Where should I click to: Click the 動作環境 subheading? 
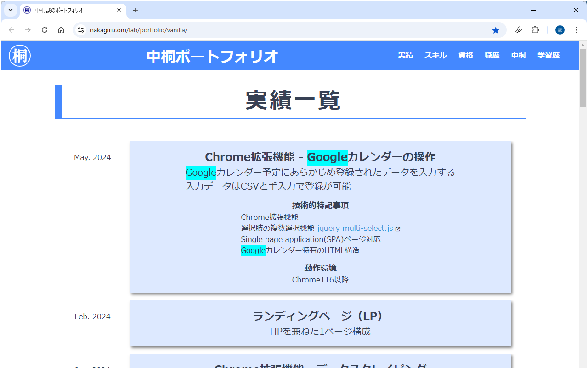(x=320, y=268)
